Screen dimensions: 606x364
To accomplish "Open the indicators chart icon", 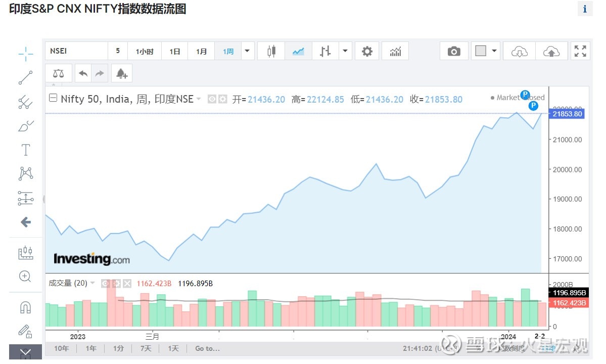I will 395,51.
